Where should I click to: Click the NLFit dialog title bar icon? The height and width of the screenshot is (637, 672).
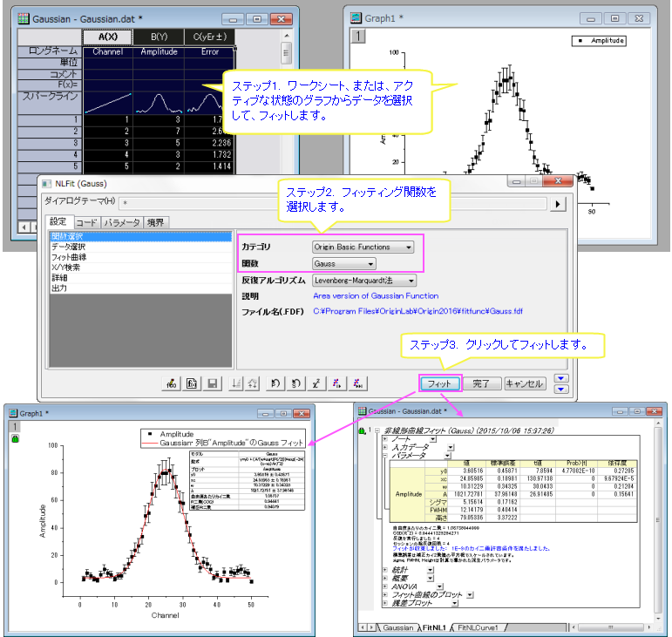coord(46,184)
